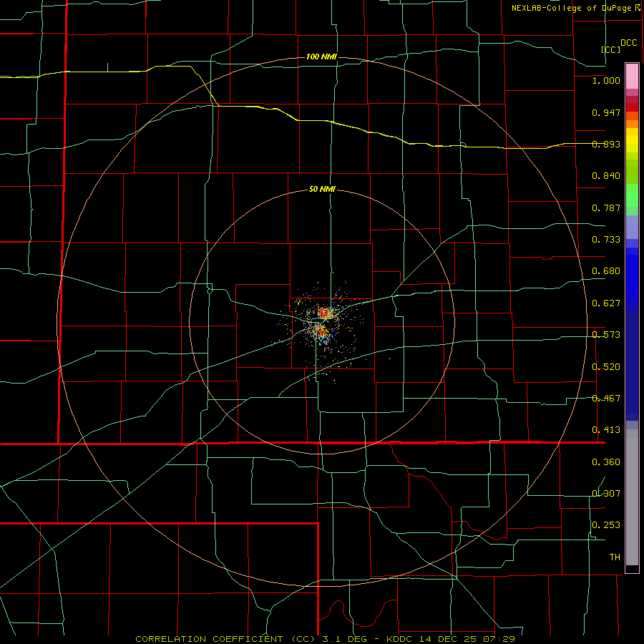
Task: Click the 100 NMI range ring label
Action: [x=321, y=57]
